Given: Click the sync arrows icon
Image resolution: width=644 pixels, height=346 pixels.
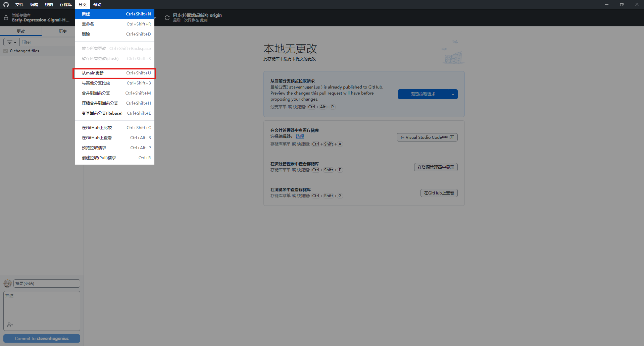Looking at the screenshot, I should [x=167, y=18].
